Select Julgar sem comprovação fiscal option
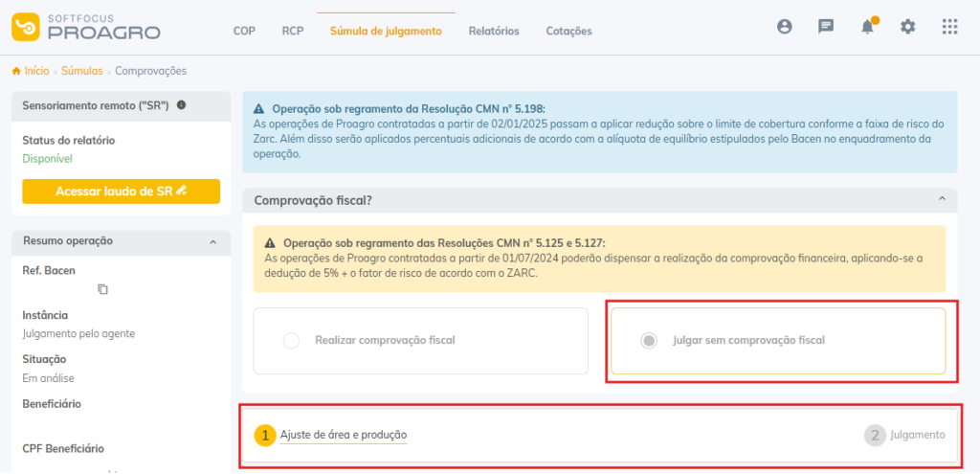Image resolution: width=980 pixels, height=474 pixels. coord(649,340)
